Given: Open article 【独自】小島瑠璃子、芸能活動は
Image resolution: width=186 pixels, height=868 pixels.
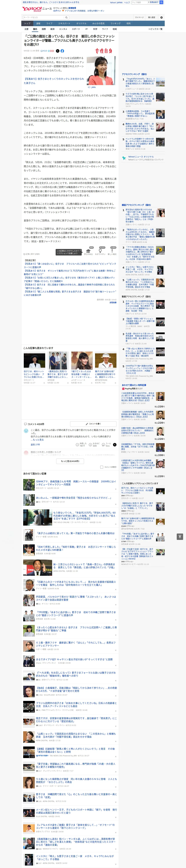Looking at the screenshot, I should pyautogui.click(x=77, y=689).
